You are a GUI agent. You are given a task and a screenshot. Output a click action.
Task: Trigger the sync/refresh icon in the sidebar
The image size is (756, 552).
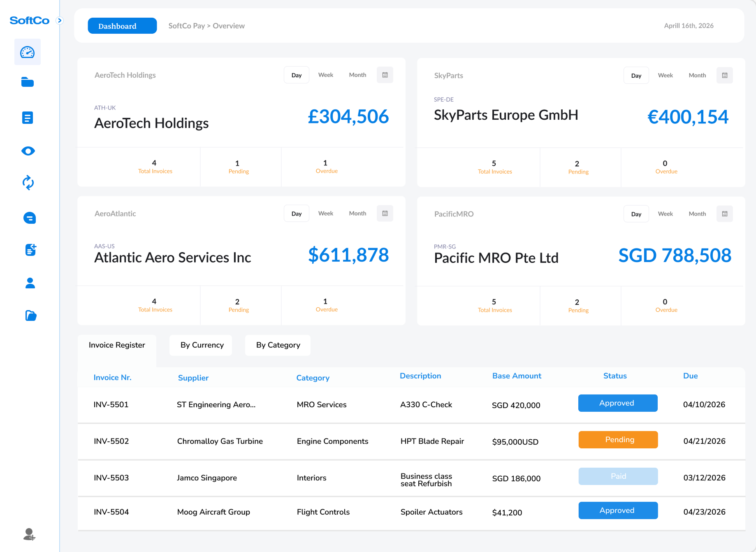[27, 183]
